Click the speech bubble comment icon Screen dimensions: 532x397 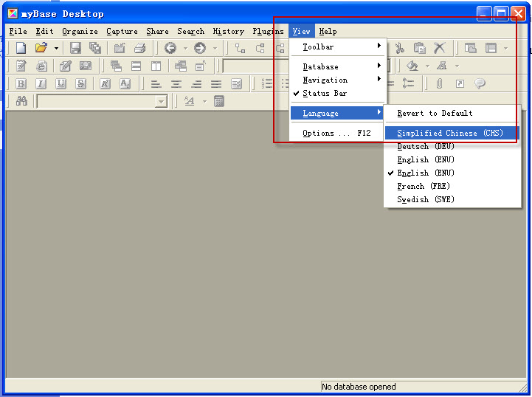(480, 83)
